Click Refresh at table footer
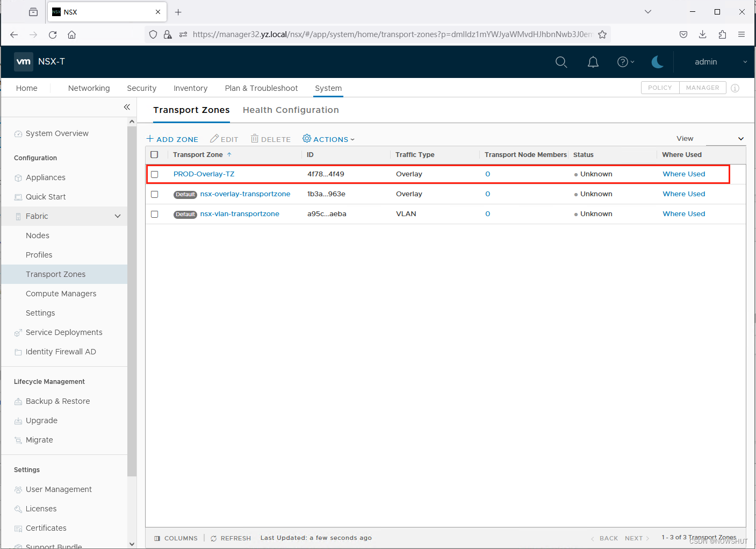756x549 pixels. 231,538
